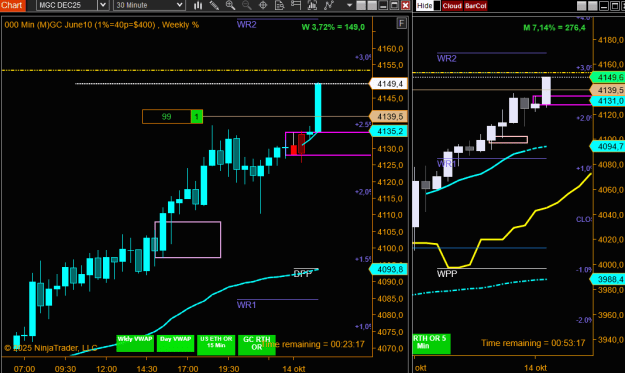Open the bar type chart style icon
The image size is (625, 373).
[198, 5]
